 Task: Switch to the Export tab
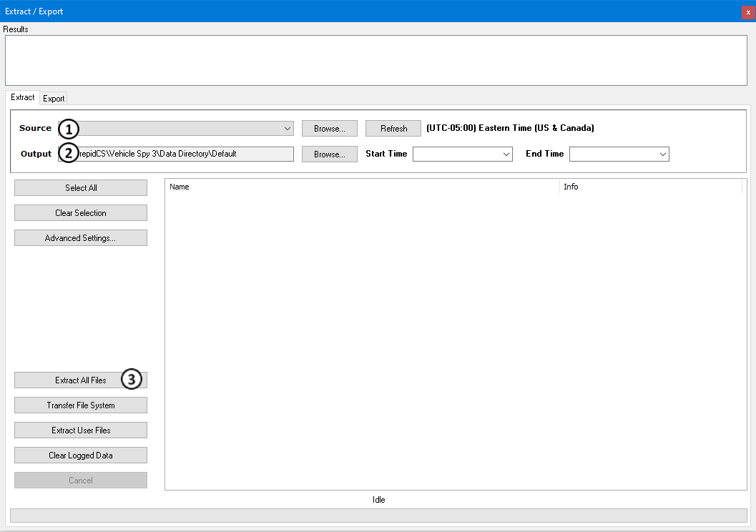54,99
